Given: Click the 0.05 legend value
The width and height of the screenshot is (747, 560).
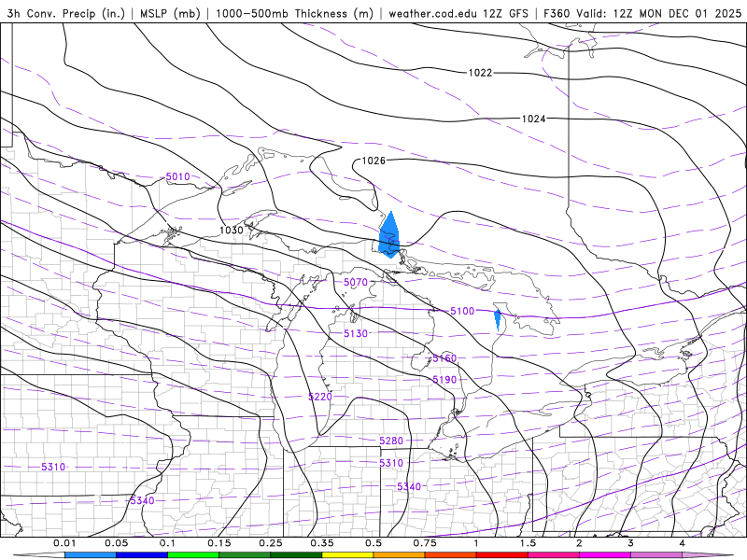Looking at the screenshot, I should (116, 543).
